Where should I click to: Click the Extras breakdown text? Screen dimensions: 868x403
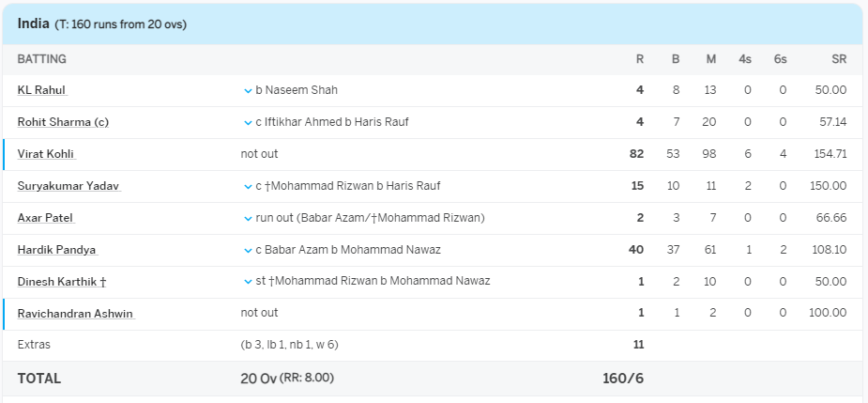click(289, 345)
